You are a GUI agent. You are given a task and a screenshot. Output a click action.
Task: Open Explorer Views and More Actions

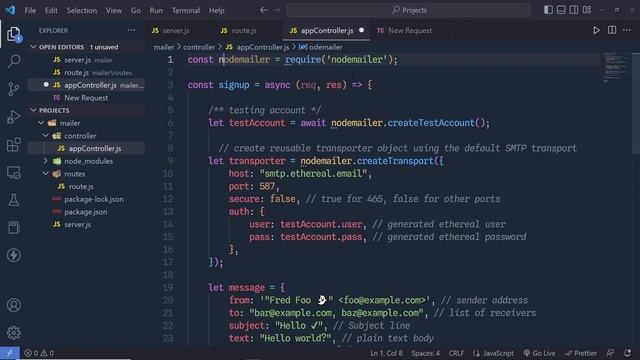click(131, 30)
